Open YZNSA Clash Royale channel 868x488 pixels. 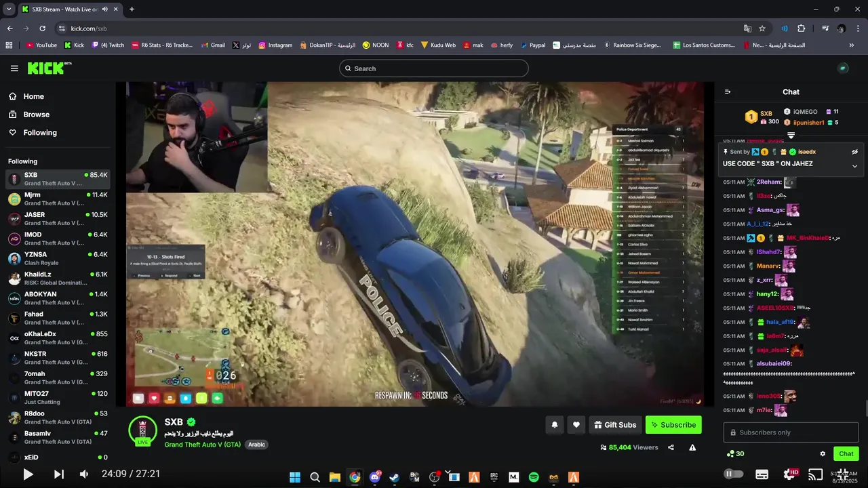point(58,258)
